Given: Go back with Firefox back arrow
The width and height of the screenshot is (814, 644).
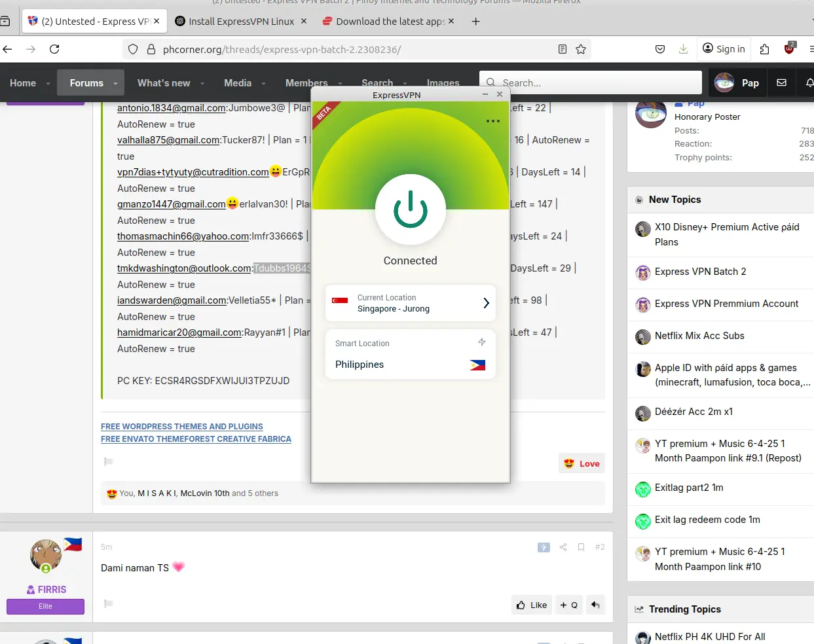Looking at the screenshot, I should [x=8, y=49].
